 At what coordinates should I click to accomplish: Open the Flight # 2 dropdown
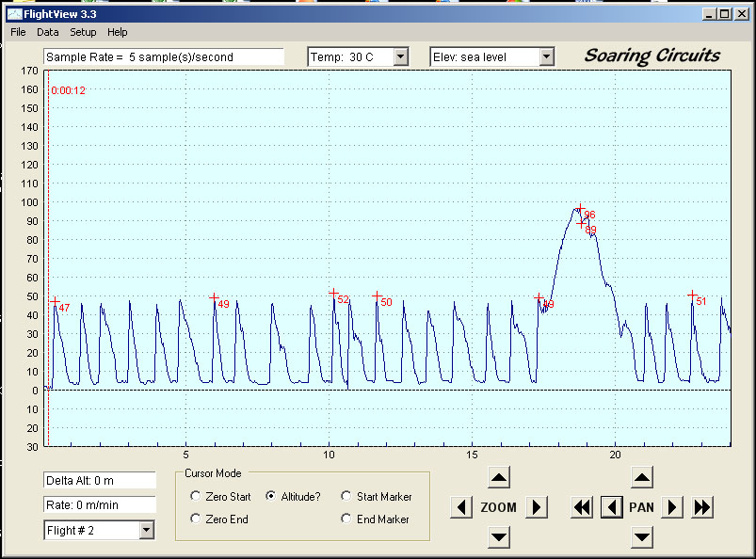147,530
